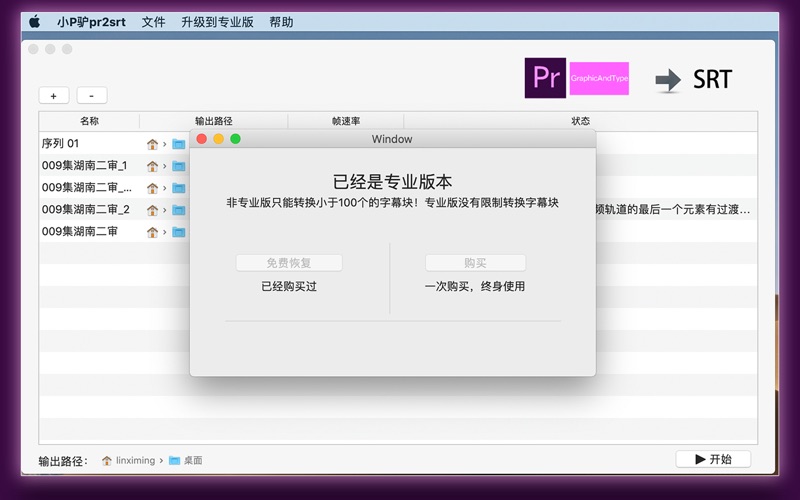Click the home icon in 009集湖南二审 row
Viewport: 800px width, 500px height.
point(152,232)
